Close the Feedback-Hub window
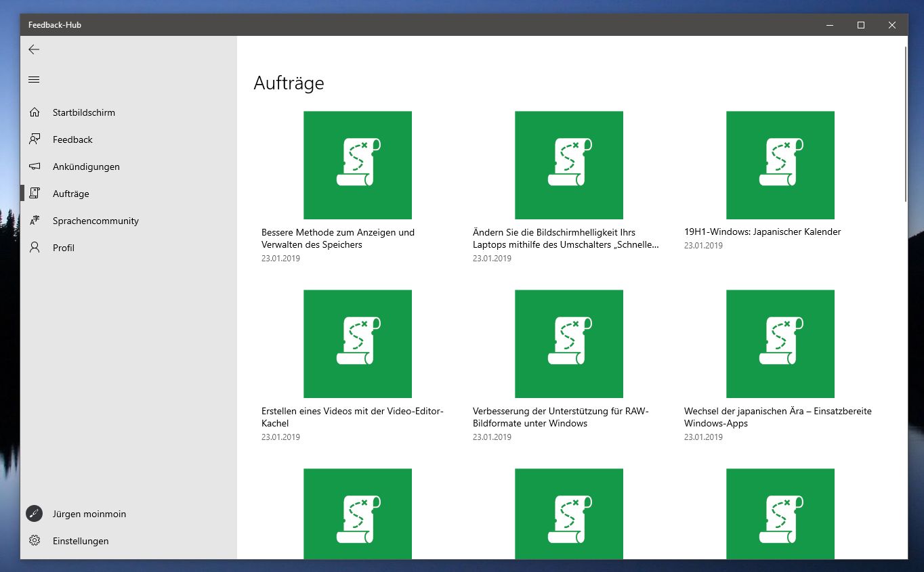The width and height of the screenshot is (924, 572). click(x=892, y=25)
